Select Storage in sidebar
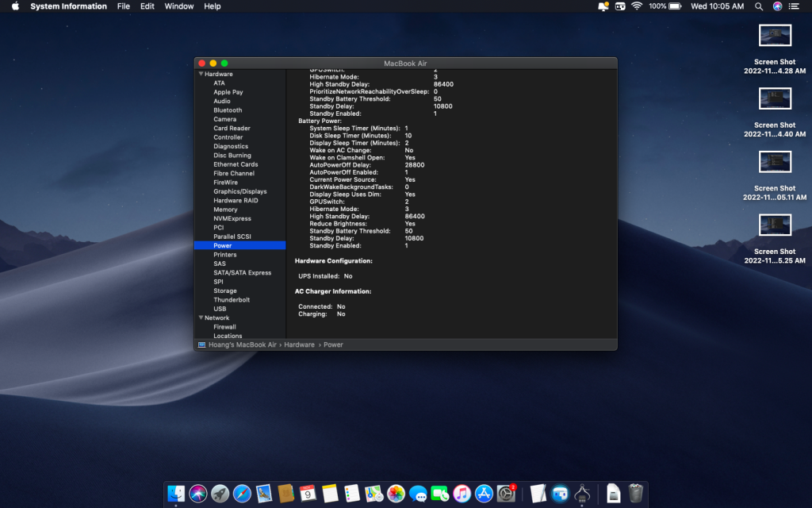This screenshot has width=812, height=508. pyautogui.click(x=224, y=291)
